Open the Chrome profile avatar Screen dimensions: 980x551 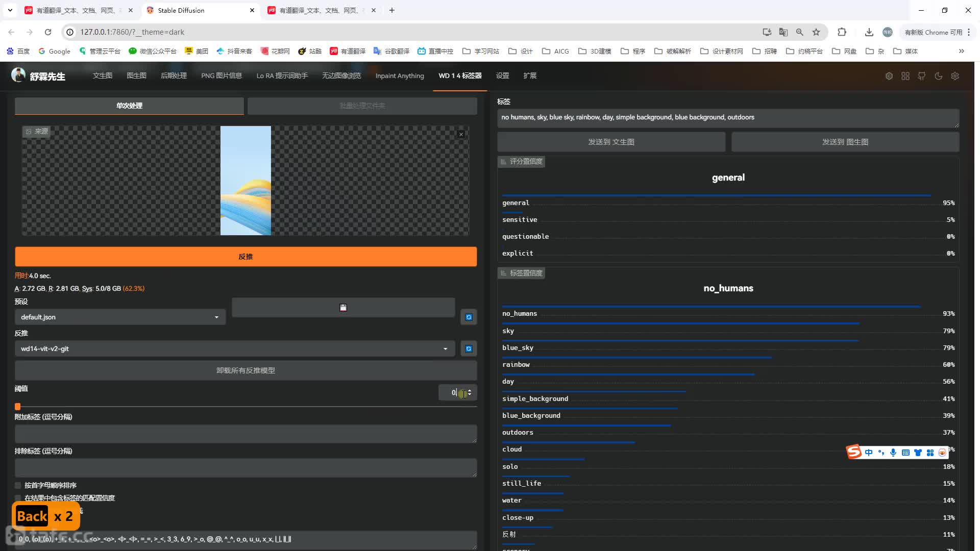(888, 32)
